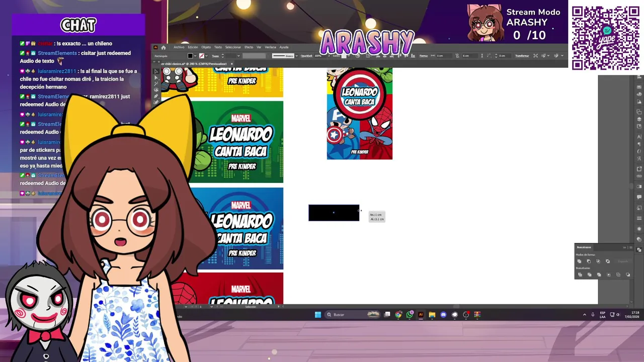Close the chibi clasico.ai document tab
Viewport: 644px width, 362px height.
click(x=231, y=64)
